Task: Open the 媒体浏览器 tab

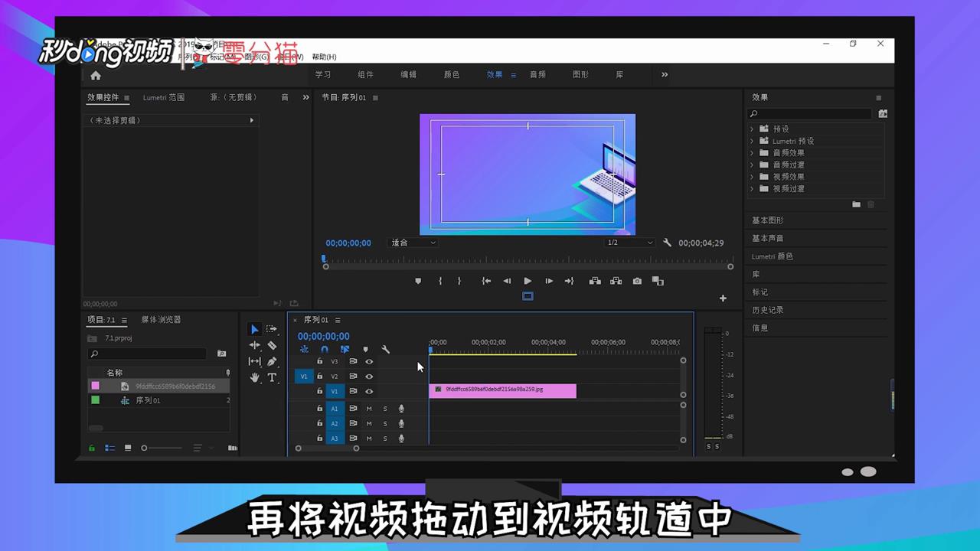Action: point(161,319)
